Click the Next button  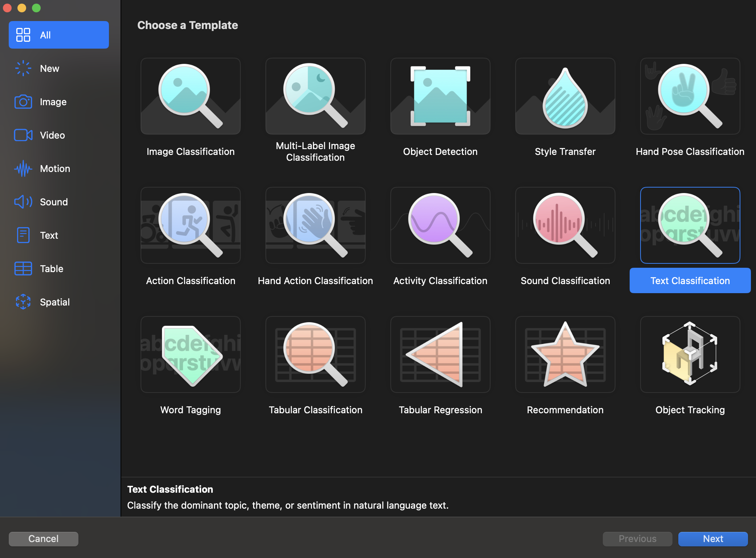click(x=713, y=539)
